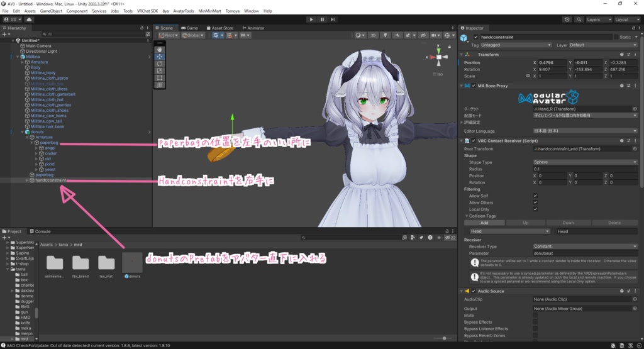
Task: Open the draw mode shading dropdown
Action: pos(360,35)
